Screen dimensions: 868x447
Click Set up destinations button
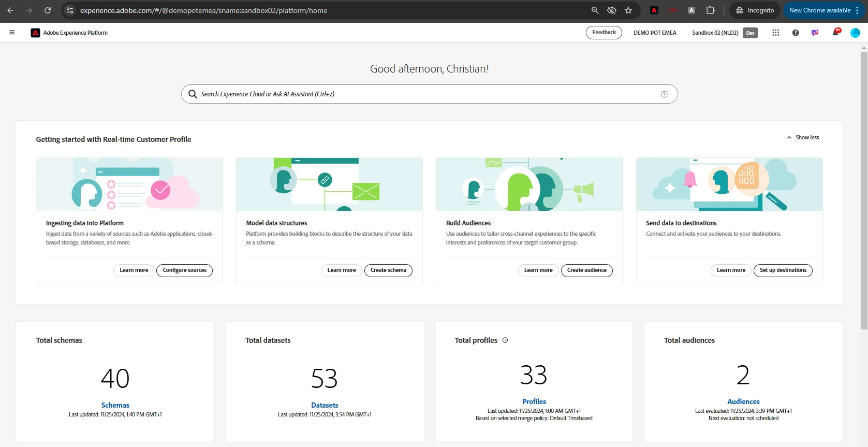tap(783, 270)
